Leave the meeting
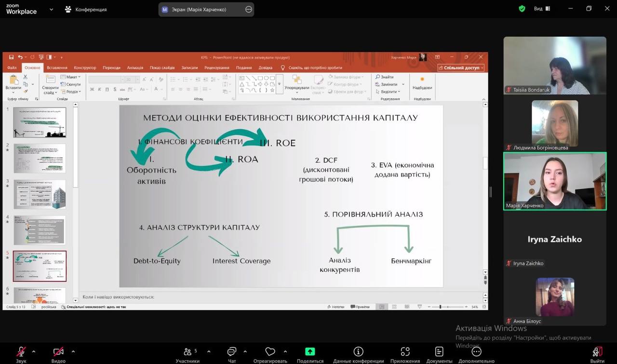 pos(597,354)
